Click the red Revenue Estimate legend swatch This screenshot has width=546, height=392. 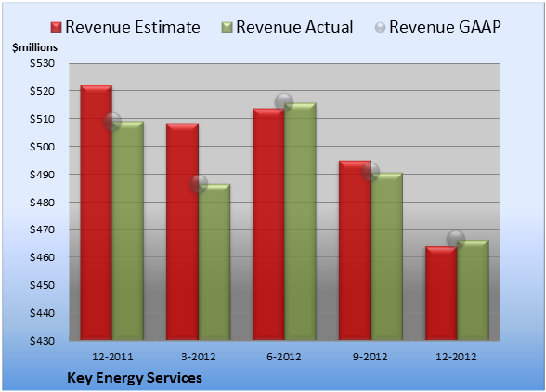coord(56,28)
